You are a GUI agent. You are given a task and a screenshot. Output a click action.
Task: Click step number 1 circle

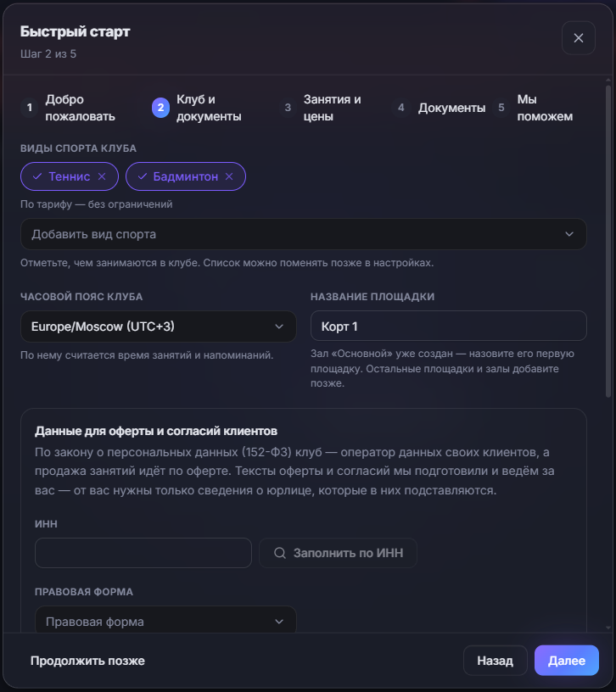click(x=30, y=108)
